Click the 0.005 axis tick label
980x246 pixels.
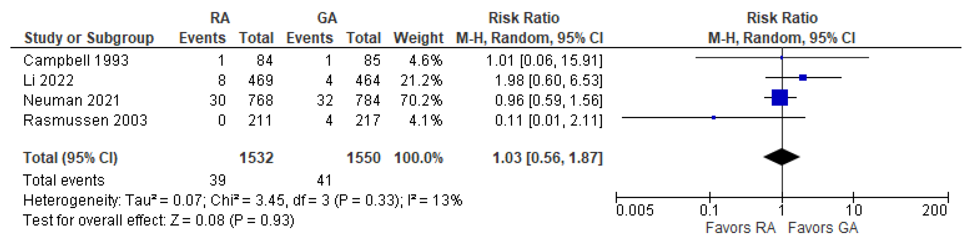pos(634,210)
